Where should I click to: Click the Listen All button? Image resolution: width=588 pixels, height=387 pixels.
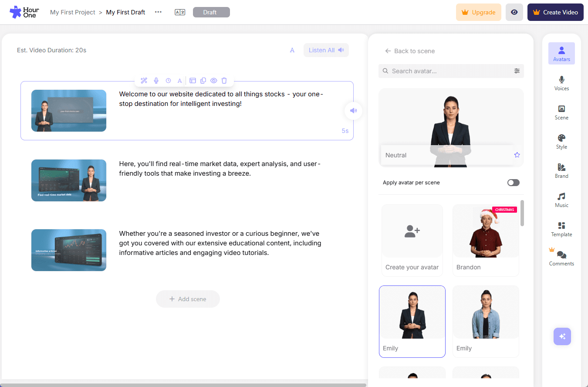click(x=326, y=50)
